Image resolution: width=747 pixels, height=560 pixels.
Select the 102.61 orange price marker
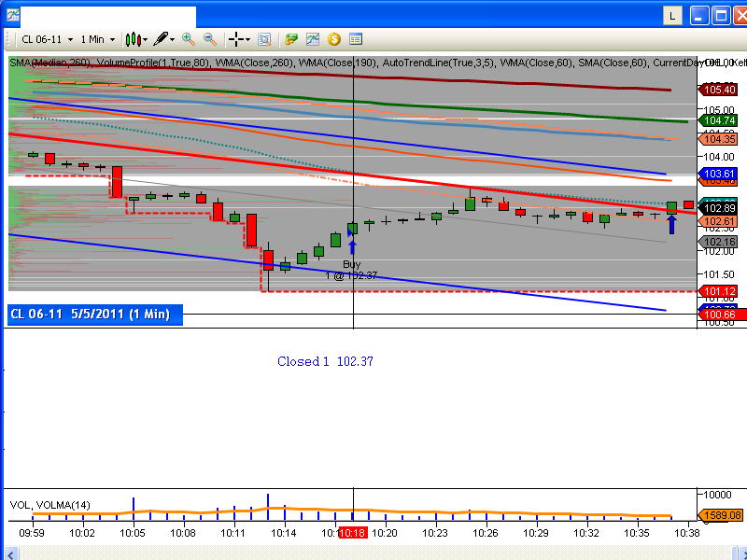(717, 221)
